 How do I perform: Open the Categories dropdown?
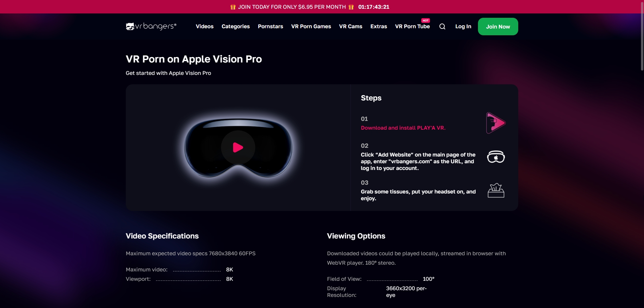[x=235, y=26]
